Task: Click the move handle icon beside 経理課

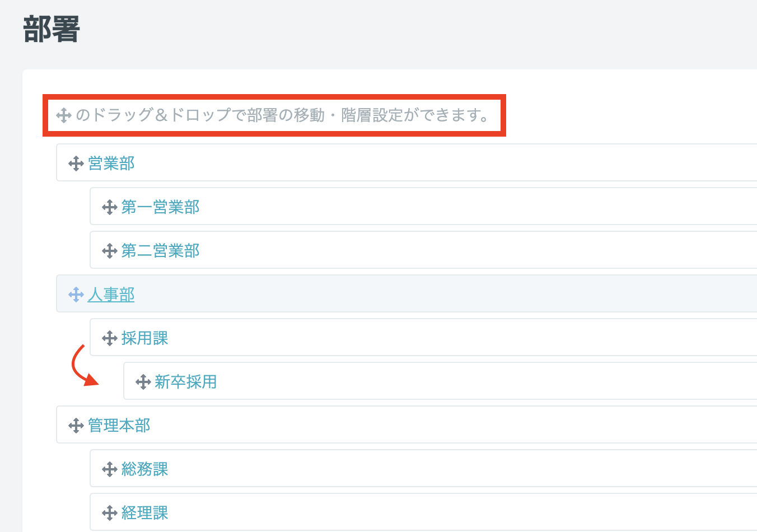Action: (110, 513)
